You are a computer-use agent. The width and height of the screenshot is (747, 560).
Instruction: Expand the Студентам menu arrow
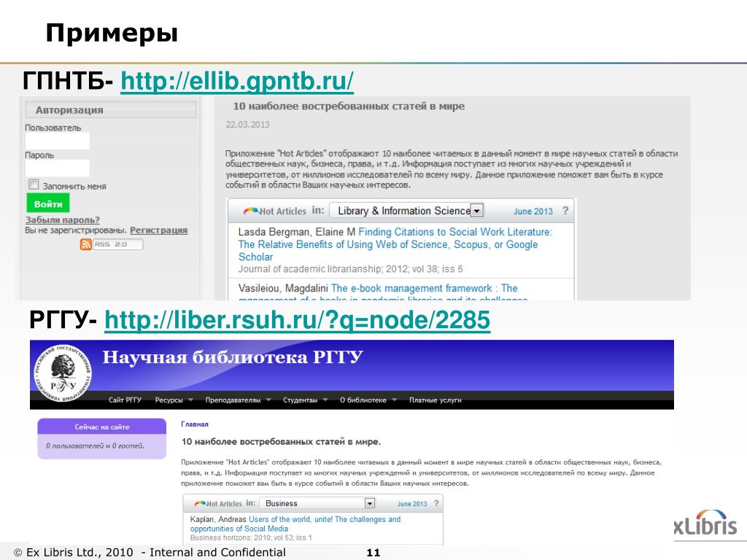coord(325,400)
